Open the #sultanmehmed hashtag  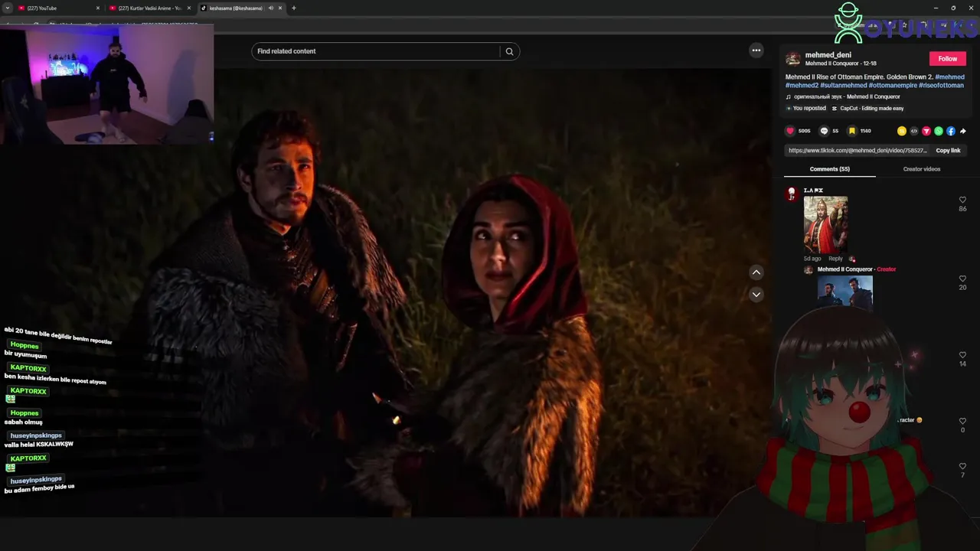[x=844, y=86]
